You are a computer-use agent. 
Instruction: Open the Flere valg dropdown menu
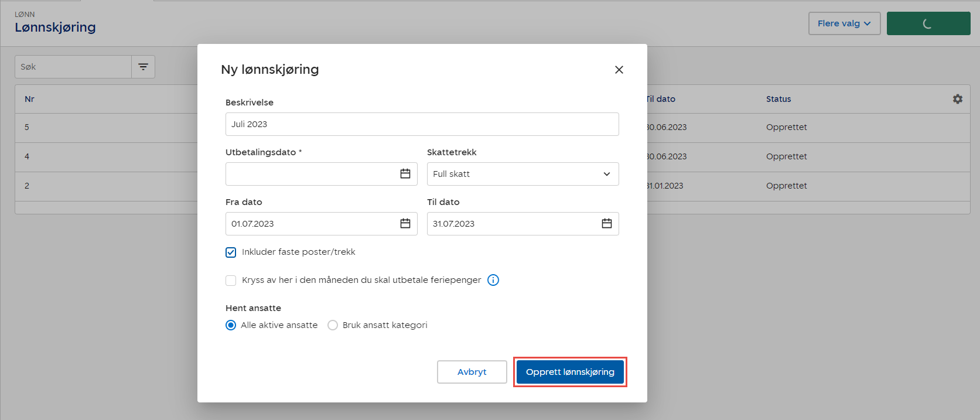point(844,23)
